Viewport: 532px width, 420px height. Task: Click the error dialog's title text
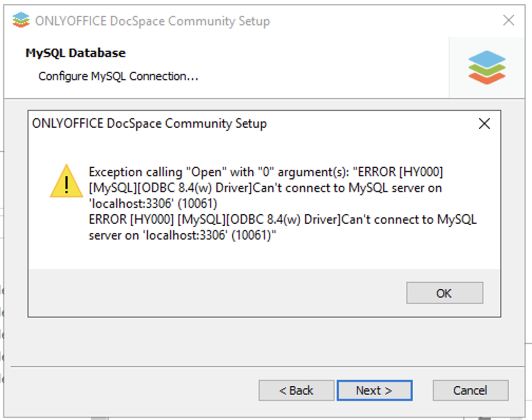click(x=149, y=123)
